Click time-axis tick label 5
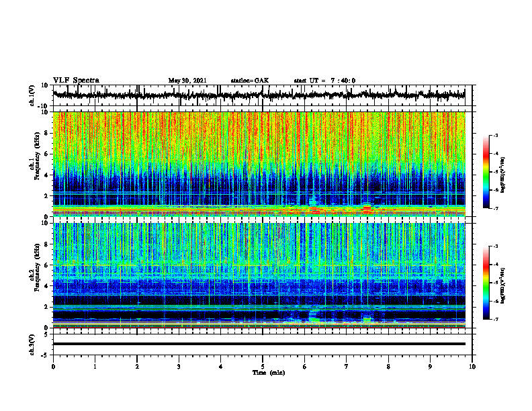This screenshot has height=411, width=532. (x=263, y=367)
